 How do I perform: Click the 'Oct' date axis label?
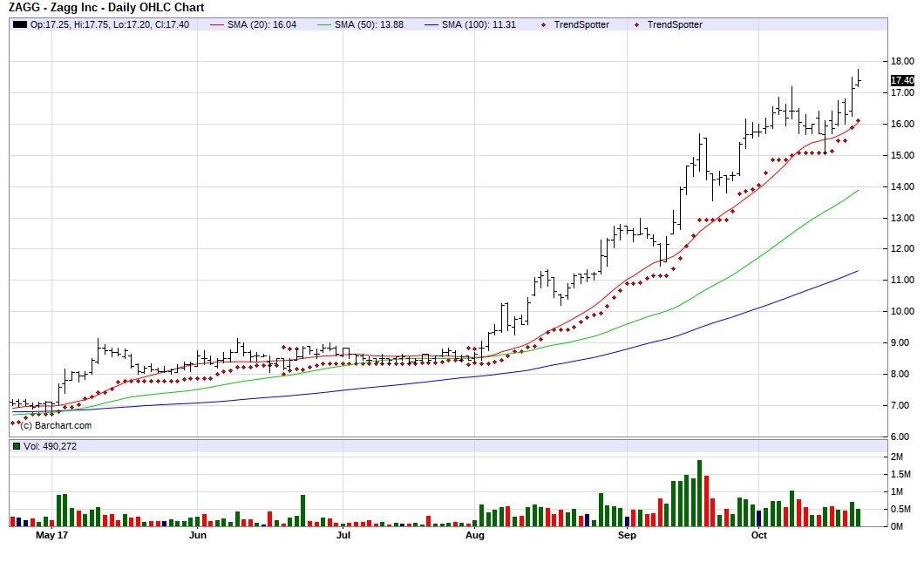click(x=759, y=535)
